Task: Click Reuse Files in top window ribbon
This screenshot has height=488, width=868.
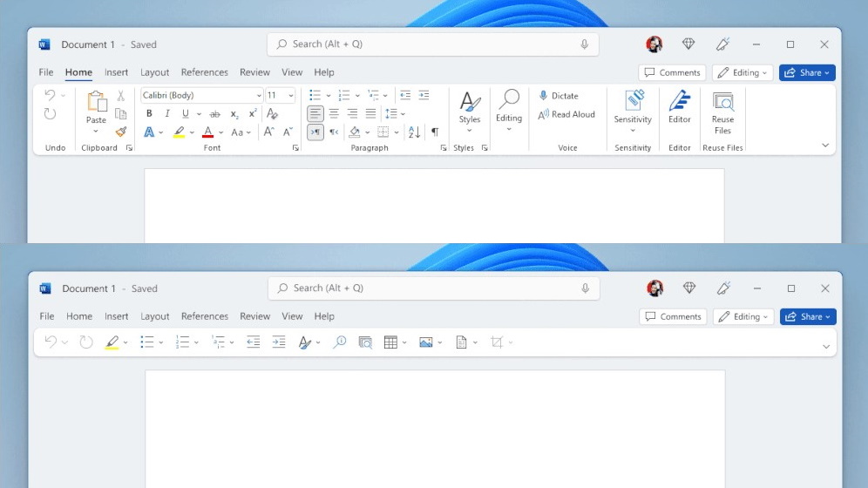Action: 723,113
